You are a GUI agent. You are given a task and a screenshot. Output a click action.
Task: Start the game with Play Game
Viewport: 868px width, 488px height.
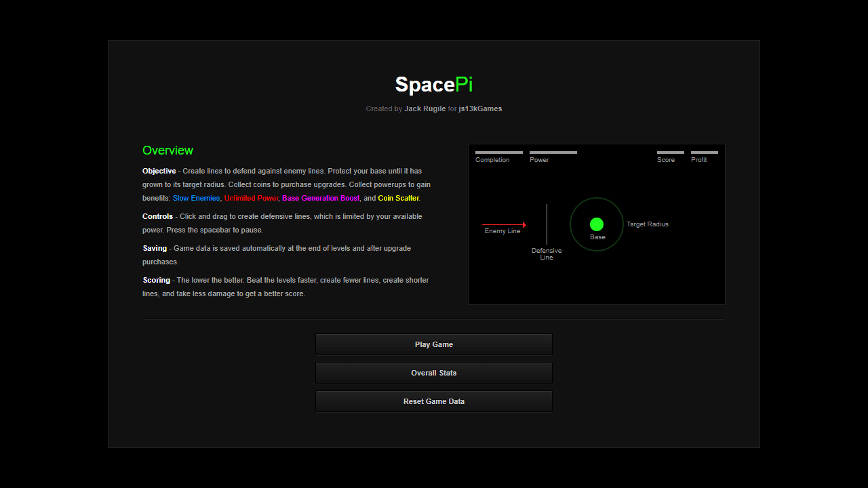pos(434,344)
